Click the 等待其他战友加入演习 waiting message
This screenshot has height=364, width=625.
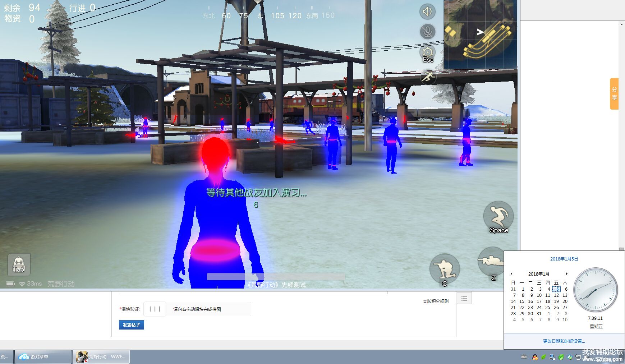256,193
